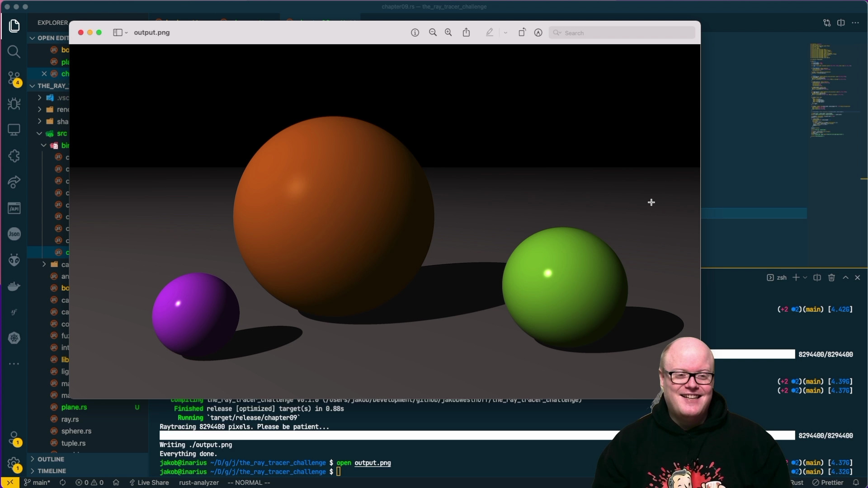Open the Remote Explorer view
The height and width of the screenshot is (488, 868).
14,130
